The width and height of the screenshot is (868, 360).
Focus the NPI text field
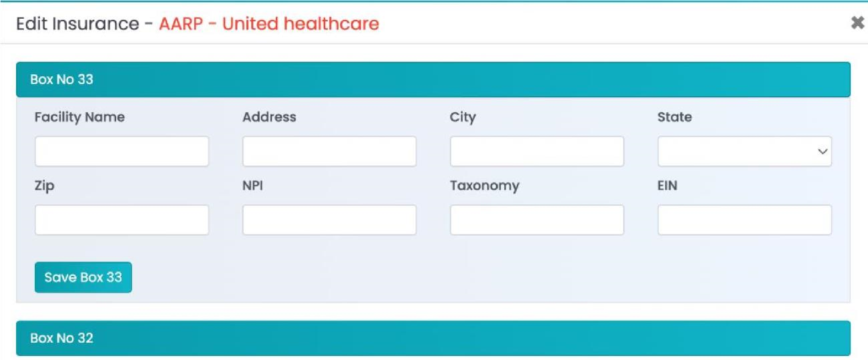(x=329, y=220)
